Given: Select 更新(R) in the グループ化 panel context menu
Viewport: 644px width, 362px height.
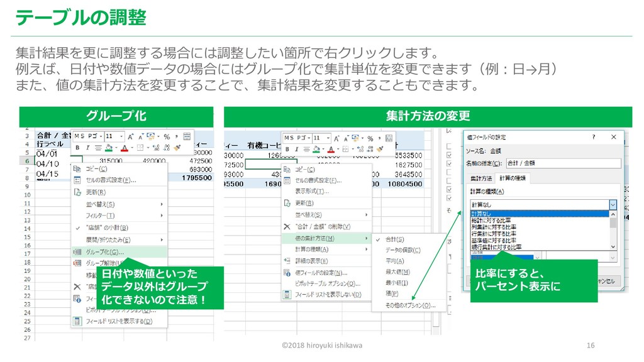Looking at the screenshot, I should [119, 192].
